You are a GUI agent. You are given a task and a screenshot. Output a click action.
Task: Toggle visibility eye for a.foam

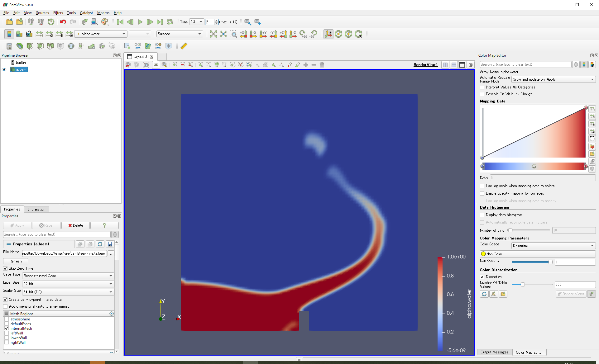[4, 69]
